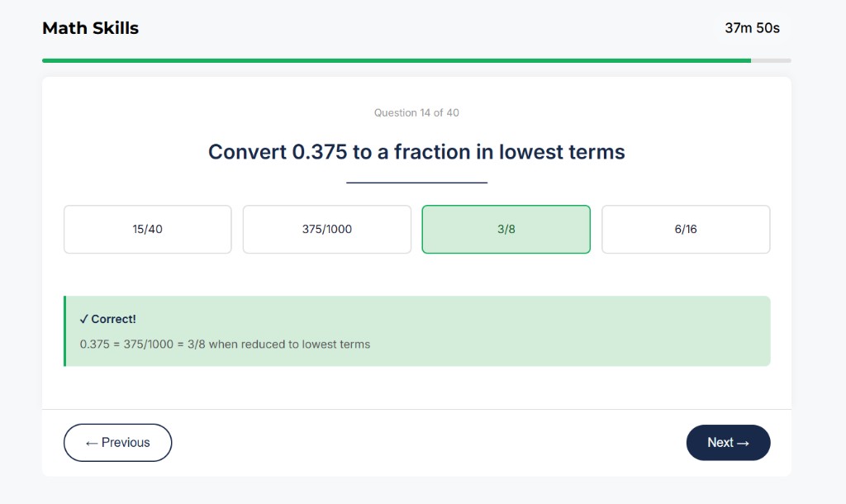Advance to question 15 with Next
Screen dimensions: 846x504
tap(728, 442)
